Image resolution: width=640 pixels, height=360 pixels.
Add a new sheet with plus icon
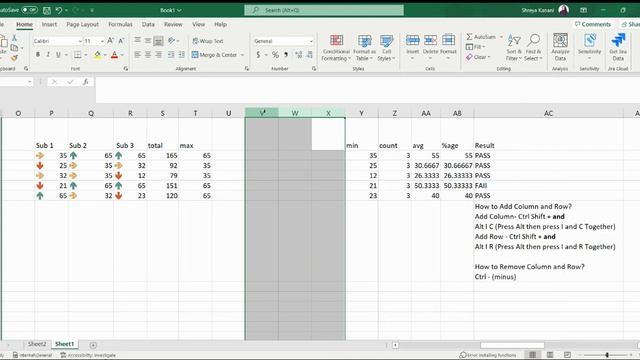point(93,345)
